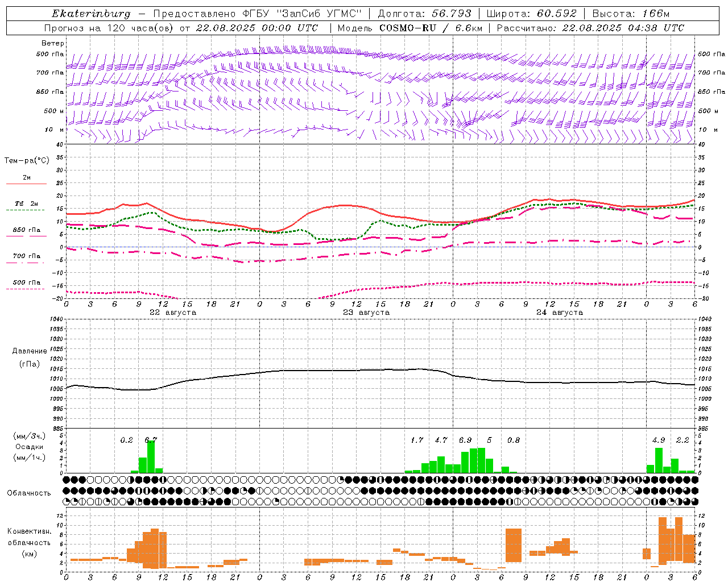Image resolution: width=728 pixels, height=582 pixels.
Task: Click the 22 августа date label
Action: click(x=173, y=313)
